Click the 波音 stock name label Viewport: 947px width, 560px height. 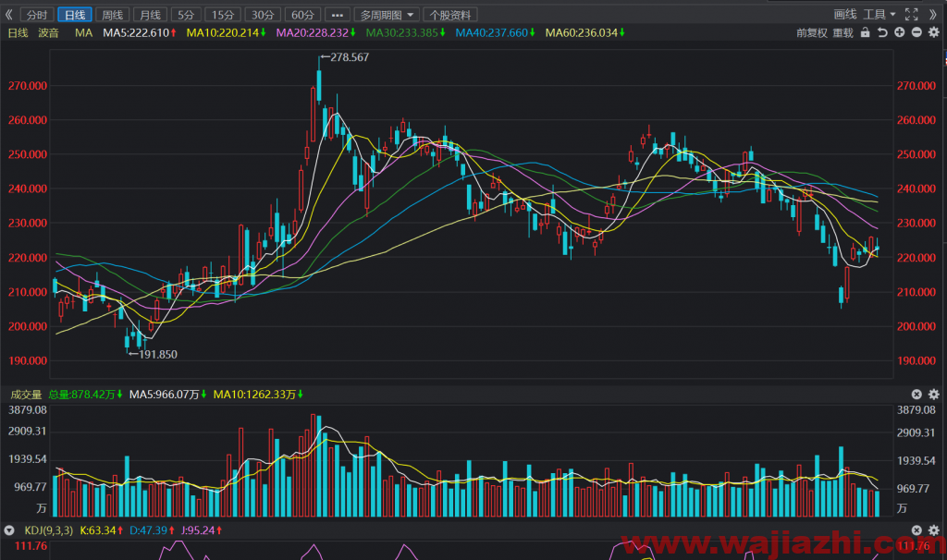(48, 32)
